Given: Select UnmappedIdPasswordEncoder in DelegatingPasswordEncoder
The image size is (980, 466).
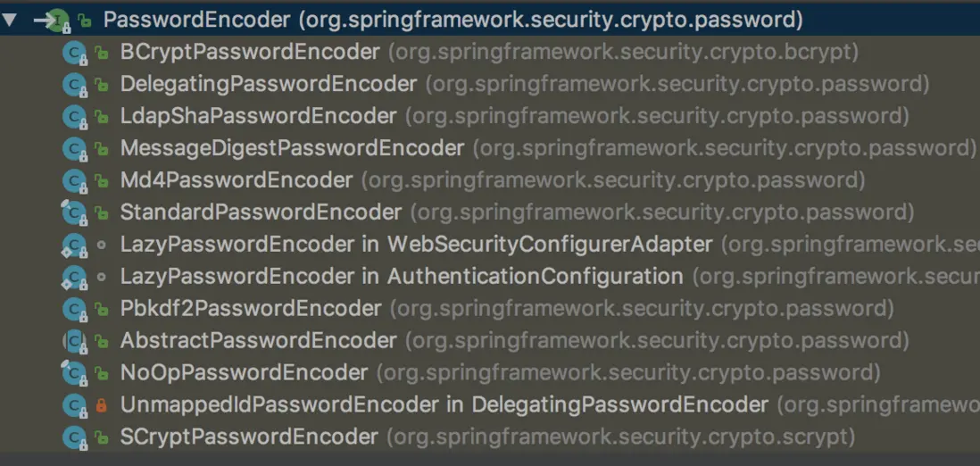Looking at the screenshot, I should 444,405.
